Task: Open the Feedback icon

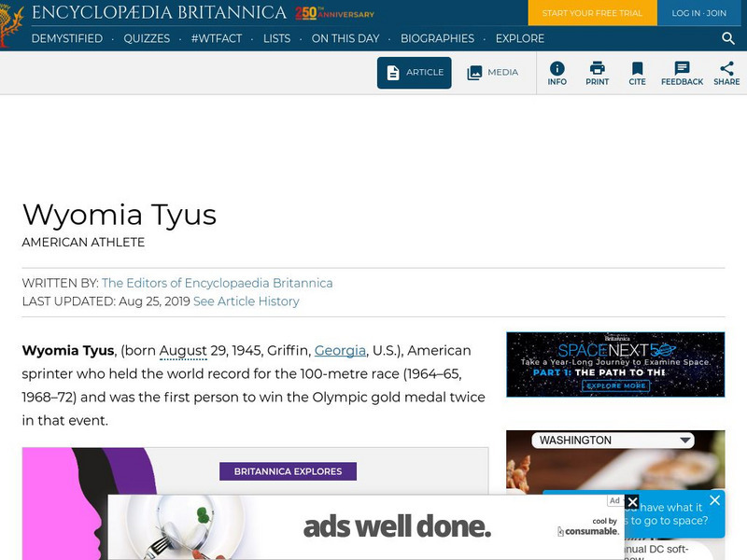Action: [x=682, y=74]
